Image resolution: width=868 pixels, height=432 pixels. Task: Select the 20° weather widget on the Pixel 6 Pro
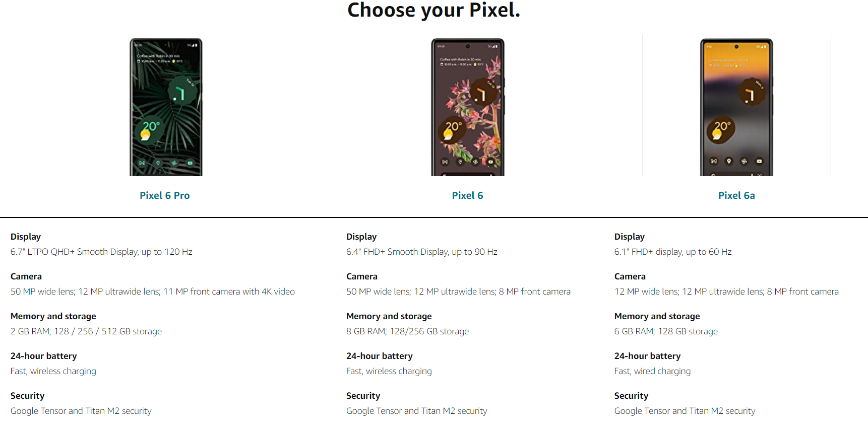click(150, 129)
